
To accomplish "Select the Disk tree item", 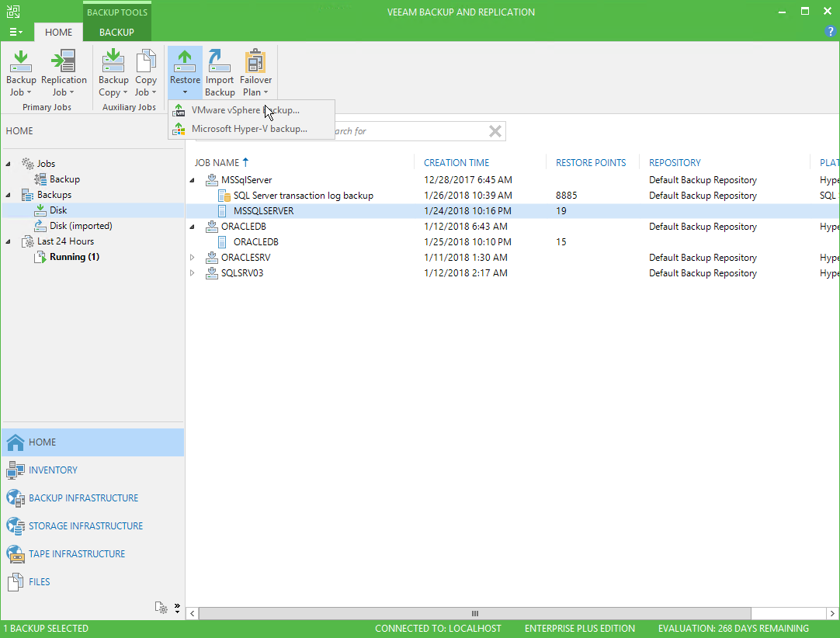I will point(58,210).
